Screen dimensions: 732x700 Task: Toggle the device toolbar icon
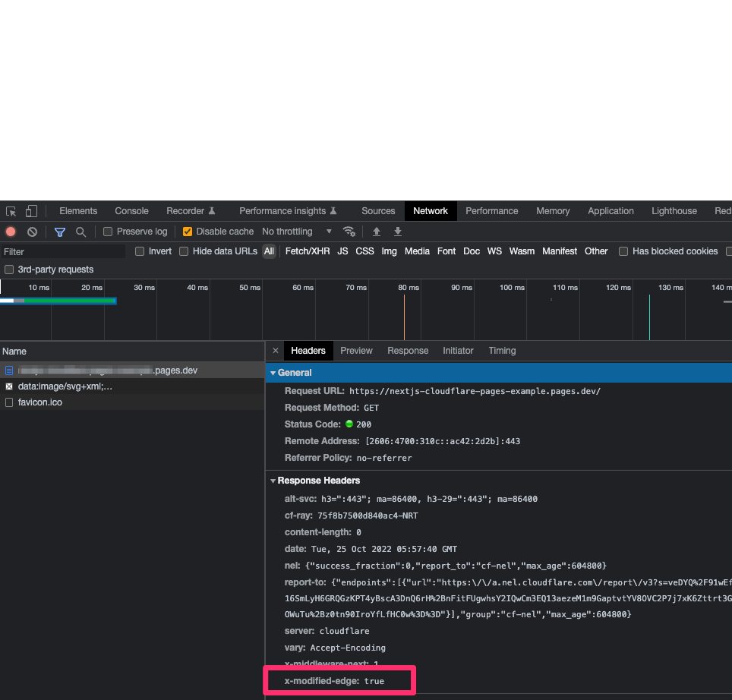click(30, 211)
